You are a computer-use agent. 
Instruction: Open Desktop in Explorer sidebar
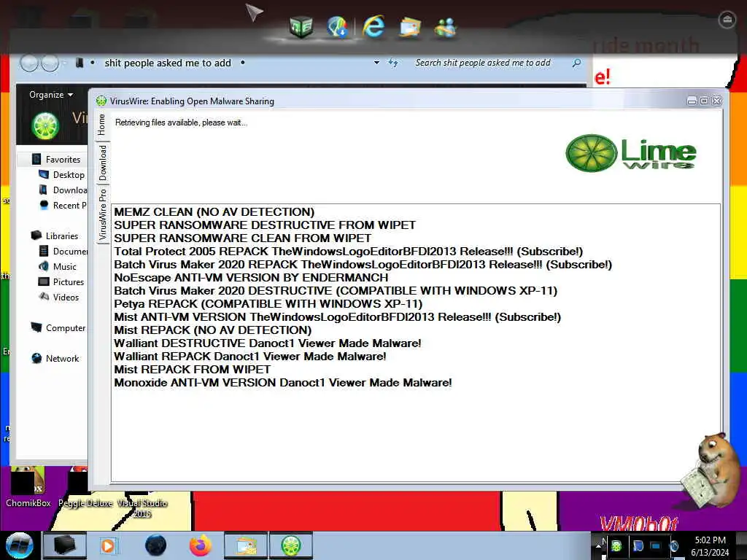pos(61,175)
